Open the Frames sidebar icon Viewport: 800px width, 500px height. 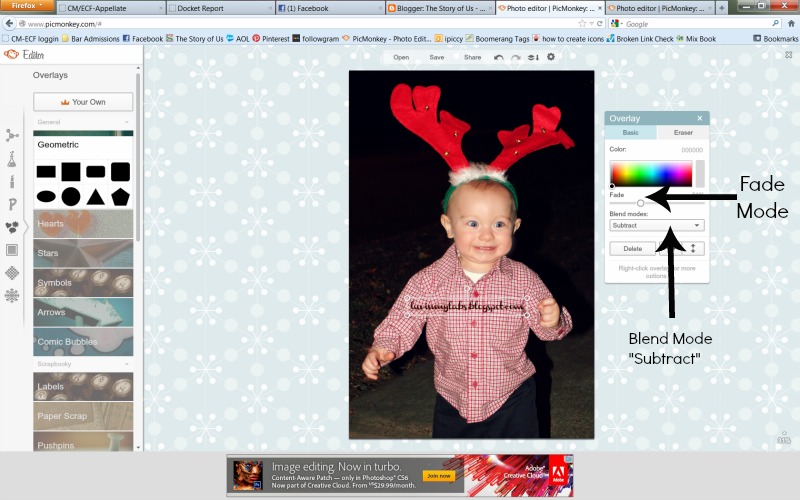click(x=12, y=250)
